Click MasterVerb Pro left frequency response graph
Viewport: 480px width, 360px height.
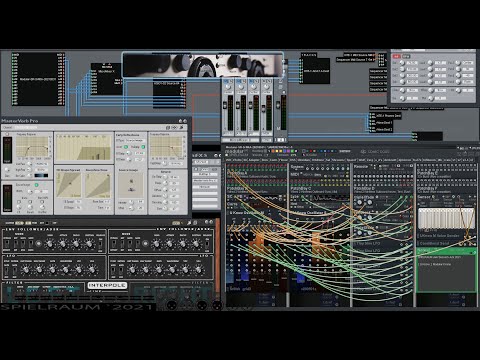pos(32,147)
